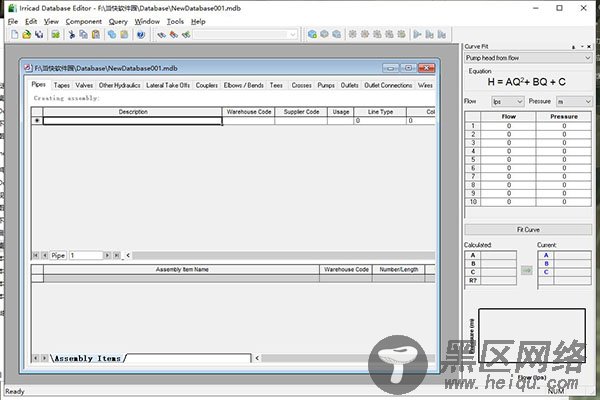The image size is (600, 400).
Task: Select the Assembly Items sheet tab
Action: coord(88,359)
